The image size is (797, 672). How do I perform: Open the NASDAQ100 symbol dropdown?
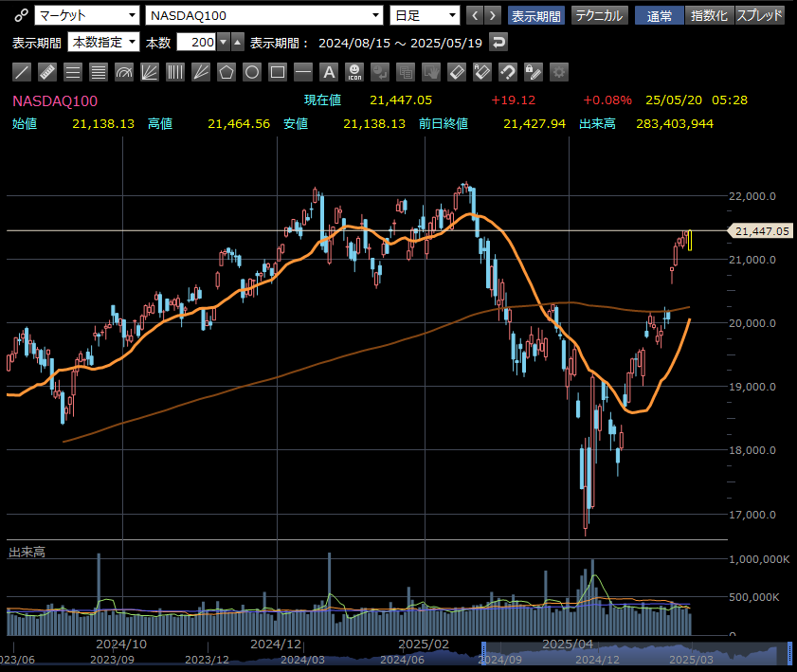click(x=263, y=16)
